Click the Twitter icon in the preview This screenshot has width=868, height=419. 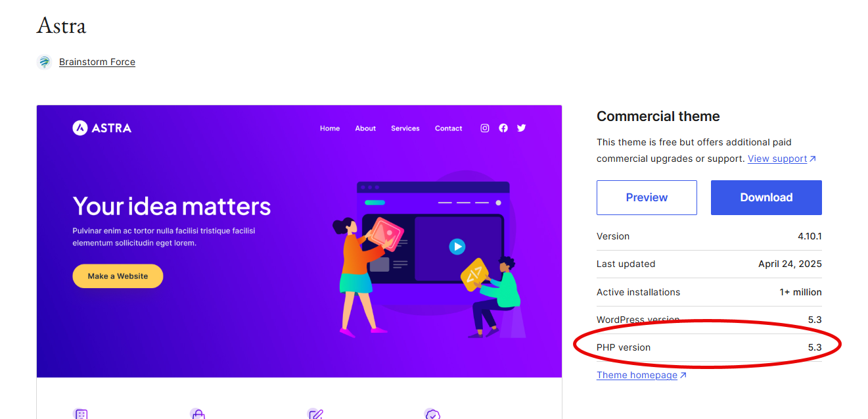522,128
